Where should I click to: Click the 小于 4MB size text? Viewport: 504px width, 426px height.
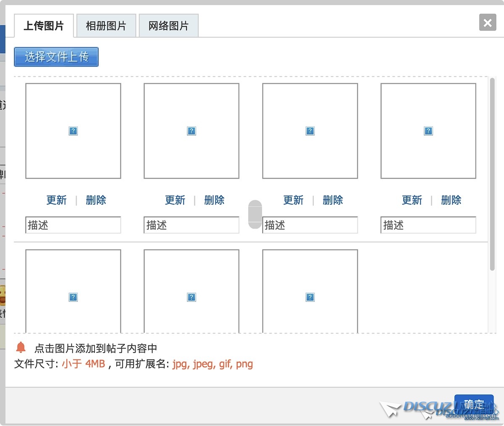(x=83, y=364)
